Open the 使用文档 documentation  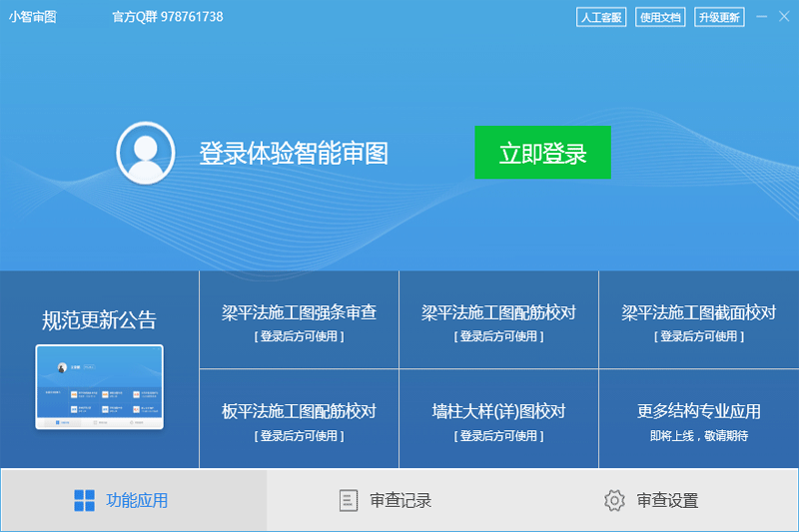(x=660, y=17)
